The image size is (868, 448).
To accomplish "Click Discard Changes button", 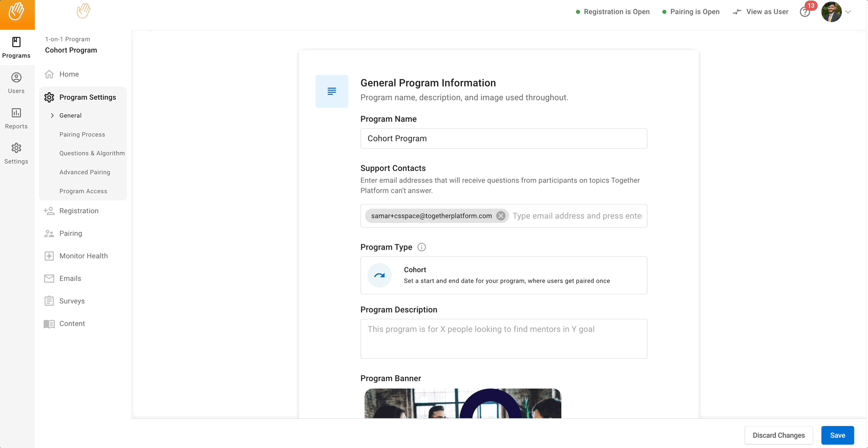I will (x=778, y=435).
